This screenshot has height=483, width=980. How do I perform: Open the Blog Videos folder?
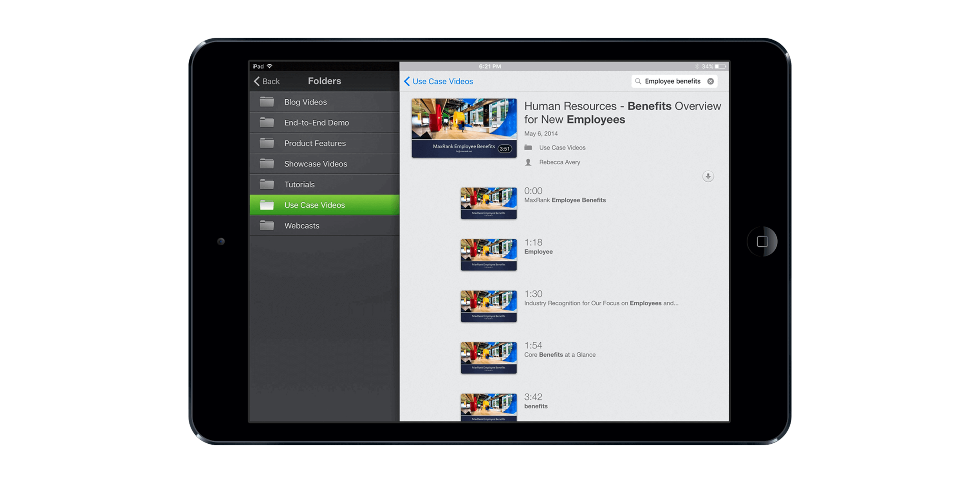(x=305, y=102)
